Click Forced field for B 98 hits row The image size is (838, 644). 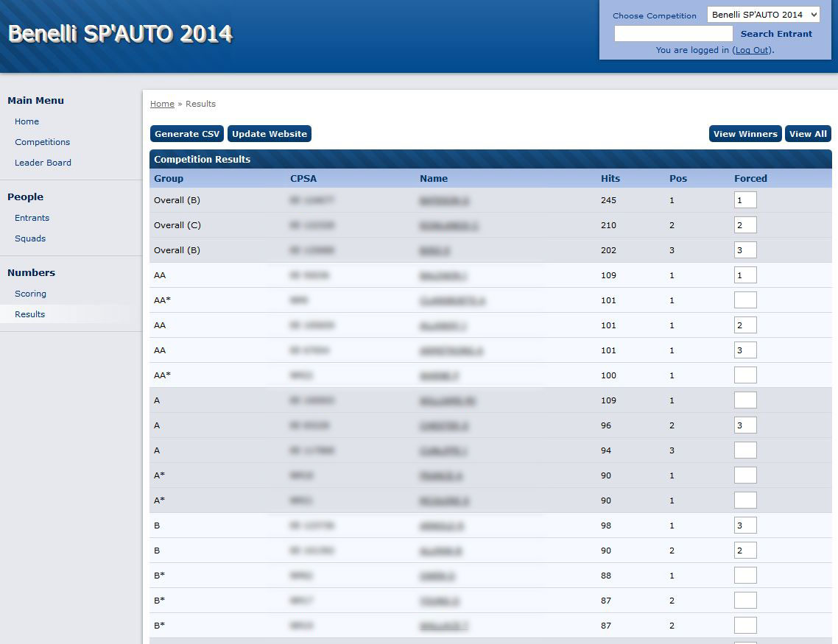745,525
